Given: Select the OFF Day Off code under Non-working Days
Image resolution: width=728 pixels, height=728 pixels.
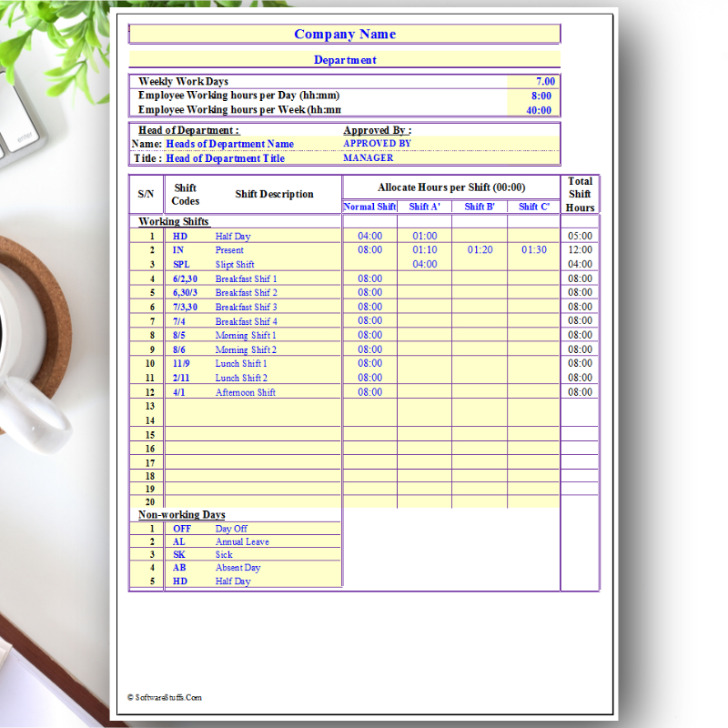Looking at the screenshot, I should pos(179,528).
